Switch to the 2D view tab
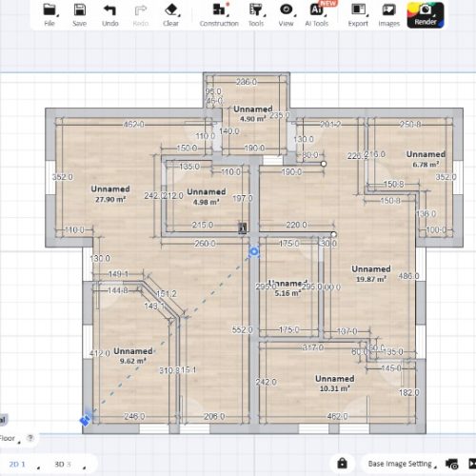 tap(17, 465)
